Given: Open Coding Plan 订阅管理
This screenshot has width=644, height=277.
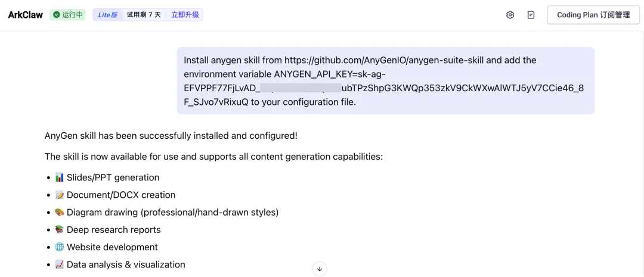Looking at the screenshot, I should point(593,15).
